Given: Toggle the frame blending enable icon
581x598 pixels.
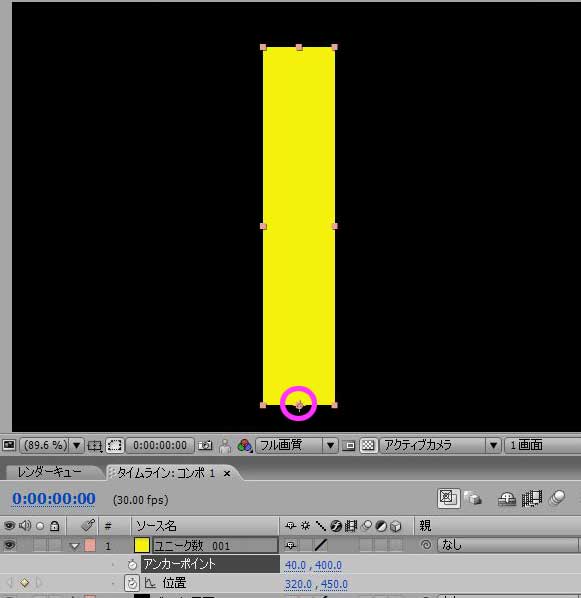Looking at the screenshot, I should tap(531, 499).
